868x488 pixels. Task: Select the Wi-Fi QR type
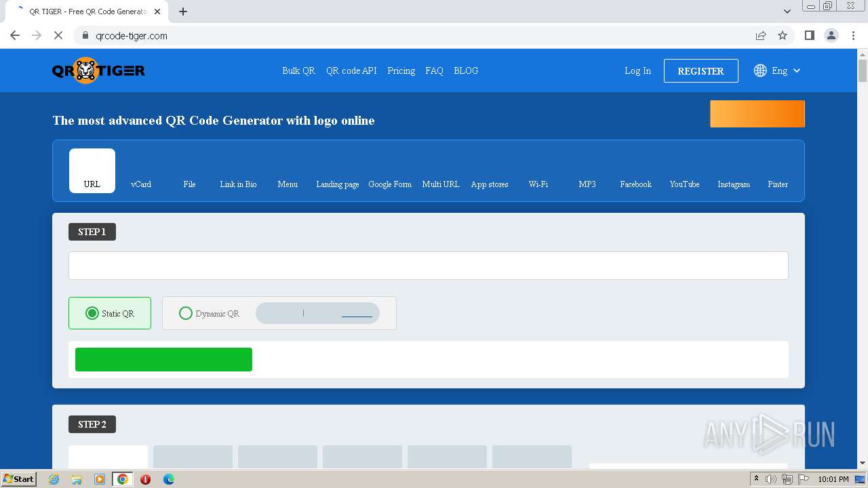[538, 184]
